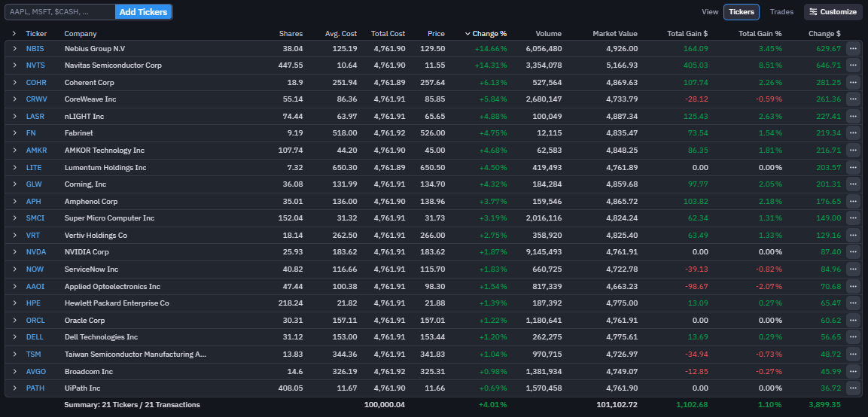The height and width of the screenshot is (417, 868).
Task: Click the ticker symbol input field
Action: pyautogui.click(x=60, y=12)
